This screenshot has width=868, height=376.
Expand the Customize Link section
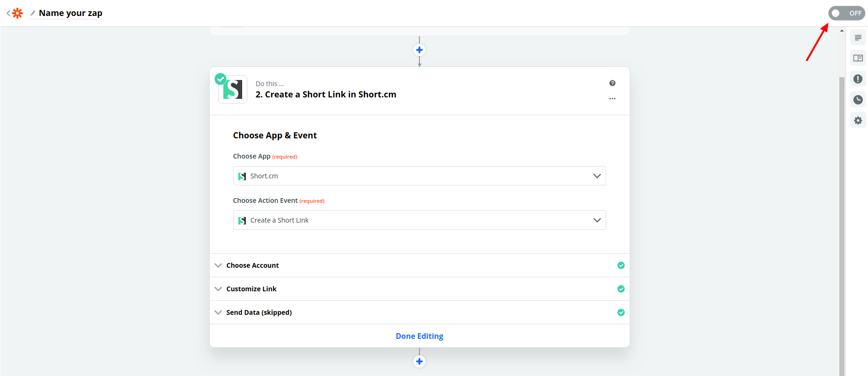click(419, 289)
